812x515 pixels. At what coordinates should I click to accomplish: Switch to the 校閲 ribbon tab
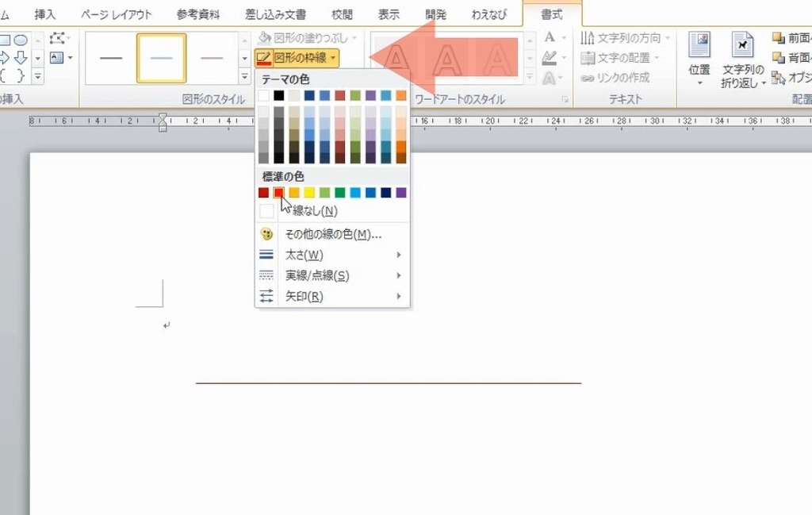(342, 12)
